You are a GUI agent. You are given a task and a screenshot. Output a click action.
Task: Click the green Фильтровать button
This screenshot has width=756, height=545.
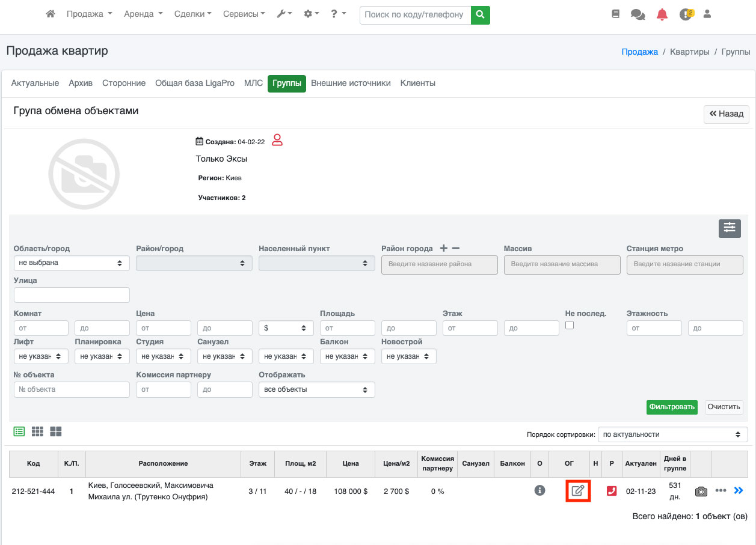tap(672, 407)
